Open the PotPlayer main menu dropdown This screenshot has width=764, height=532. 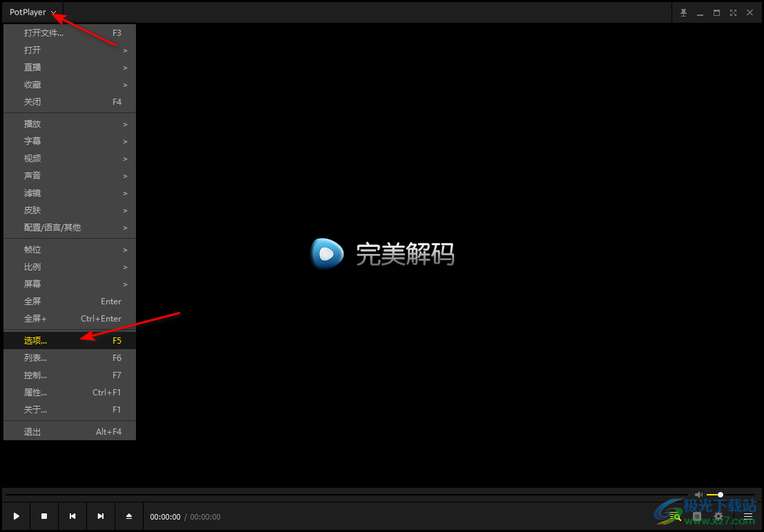(x=32, y=12)
